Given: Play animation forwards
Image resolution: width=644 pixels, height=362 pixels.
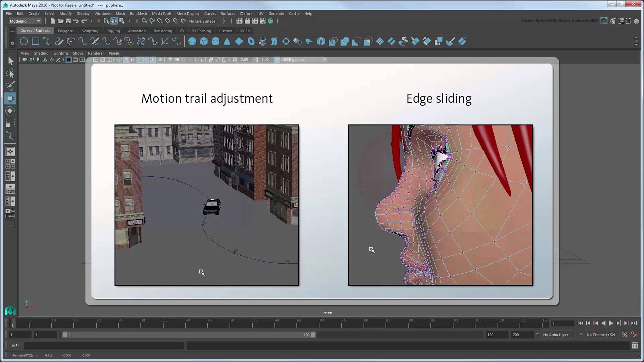Looking at the screenshot, I should tap(611, 323).
